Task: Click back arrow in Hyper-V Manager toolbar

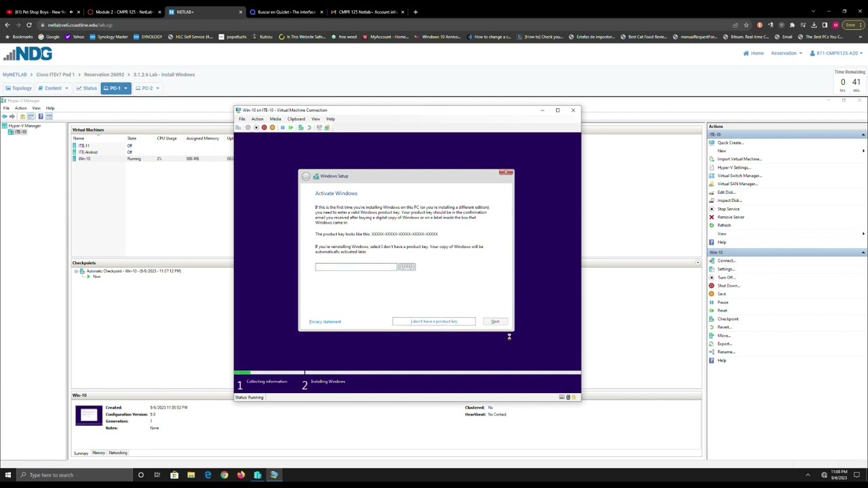Action: click(4, 117)
